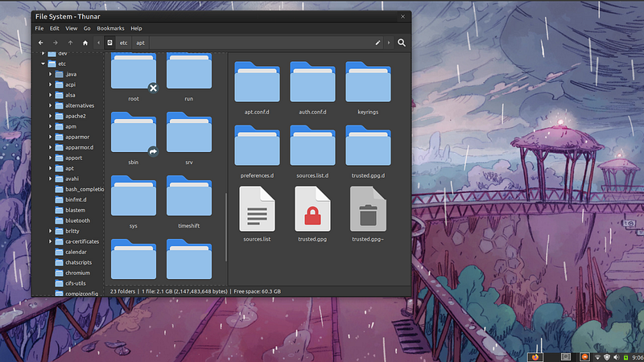Viewport: 644px width, 362px height.
Task: Expand the apt tree node
Action: 50,168
